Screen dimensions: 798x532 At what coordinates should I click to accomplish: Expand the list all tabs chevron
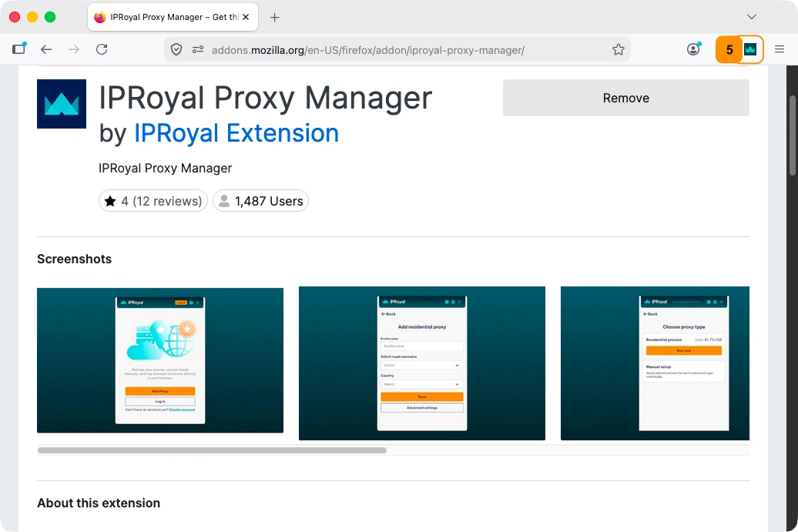click(752, 17)
